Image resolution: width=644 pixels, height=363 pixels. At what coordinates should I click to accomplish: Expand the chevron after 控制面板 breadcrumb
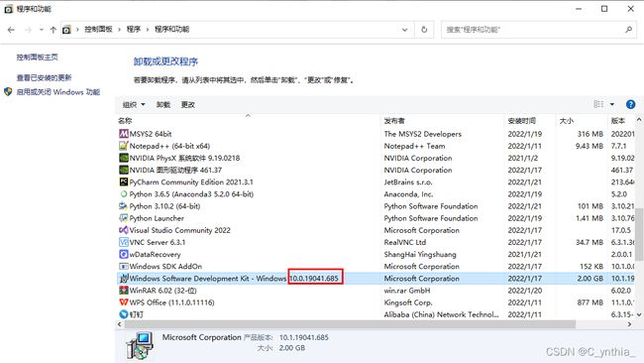[119, 30]
